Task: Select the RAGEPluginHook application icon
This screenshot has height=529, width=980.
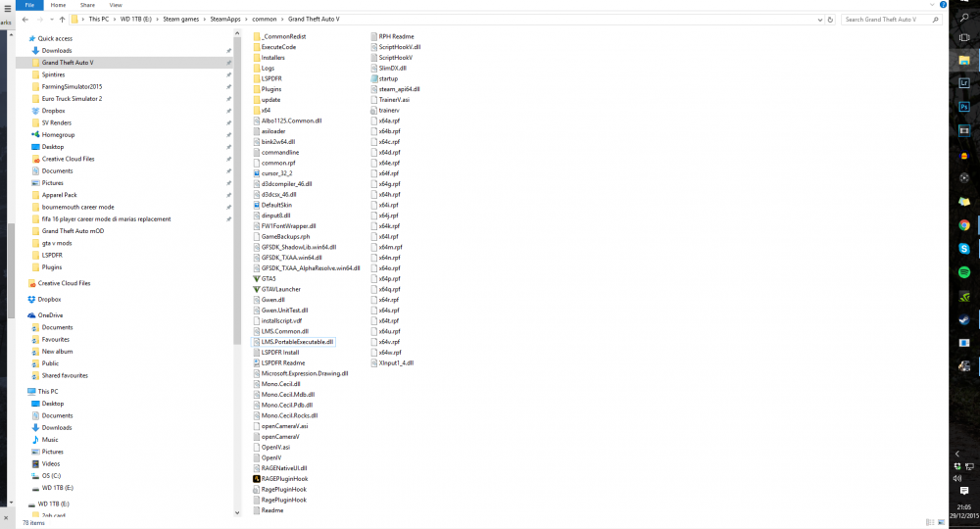Action: click(x=256, y=478)
